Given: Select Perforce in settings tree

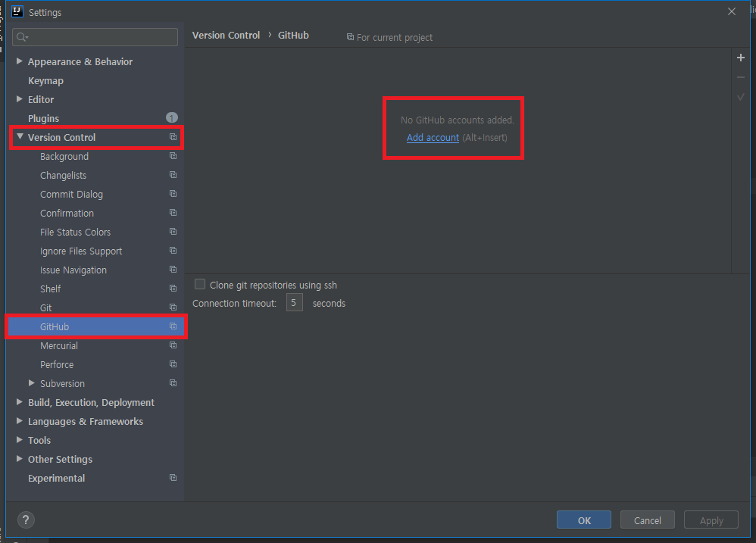Looking at the screenshot, I should pyautogui.click(x=57, y=365).
